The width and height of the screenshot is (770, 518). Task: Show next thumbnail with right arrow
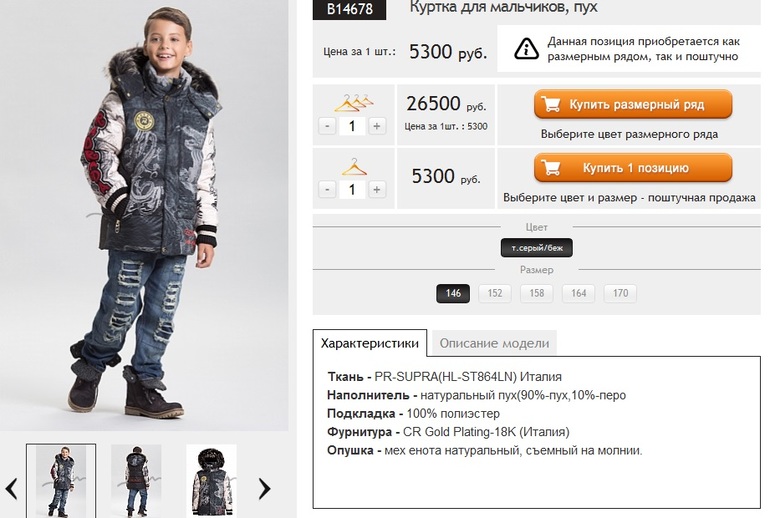265,488
